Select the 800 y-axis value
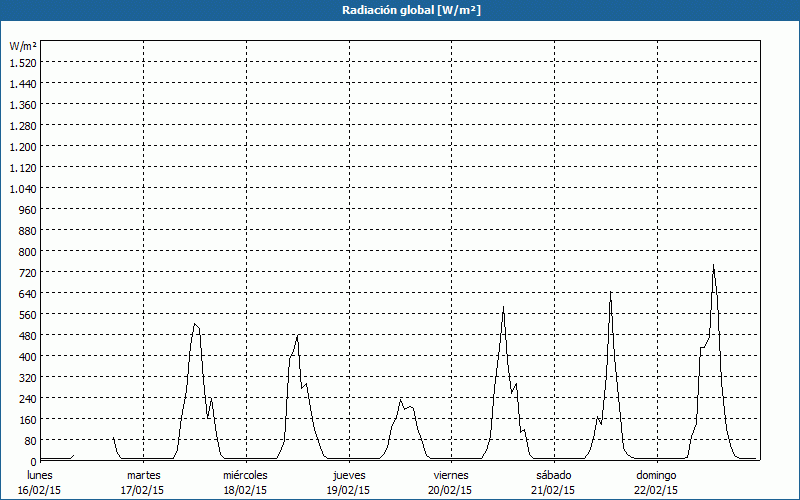800x500 pixels. point(28,252)
